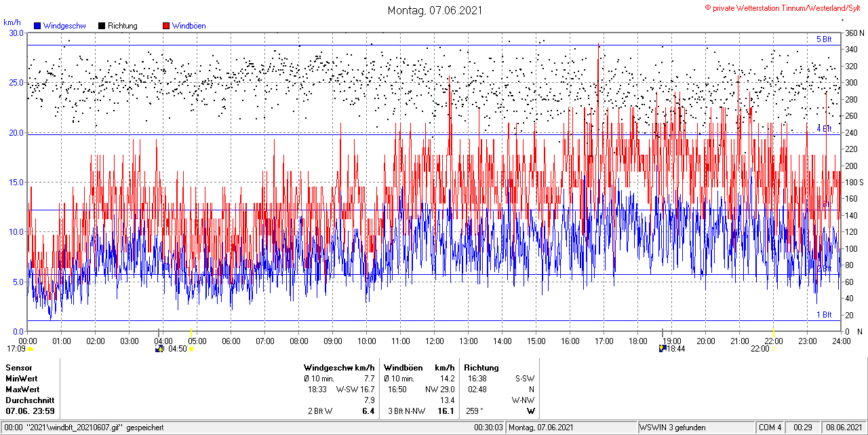
Task: Click the 07.06. 23:59 timestamp row label
Action: pos(31,411)
